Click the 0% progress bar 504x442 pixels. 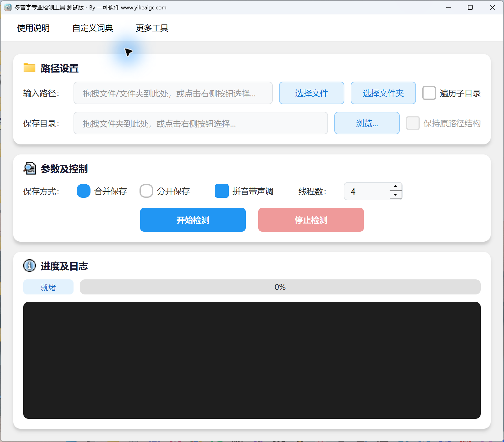pos(280,287)
